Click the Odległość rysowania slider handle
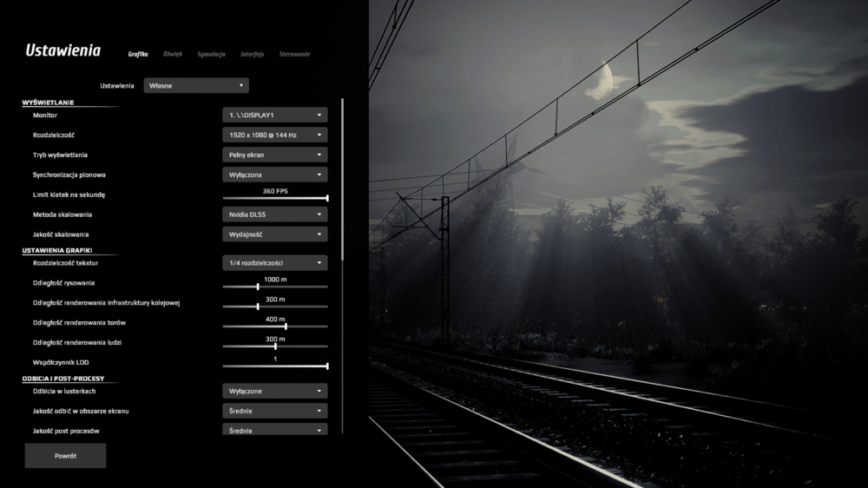 tap(258, 286)
